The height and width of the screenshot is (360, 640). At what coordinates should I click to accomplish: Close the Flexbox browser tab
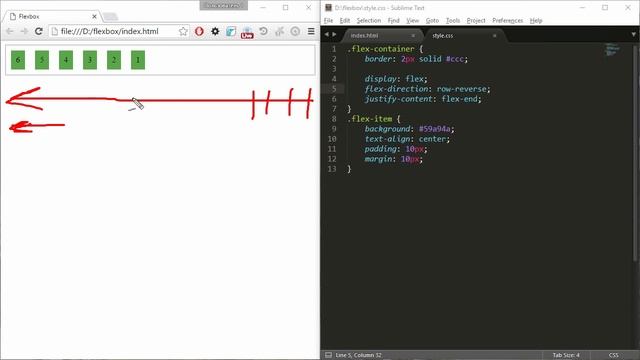click(x=94, y=16)
